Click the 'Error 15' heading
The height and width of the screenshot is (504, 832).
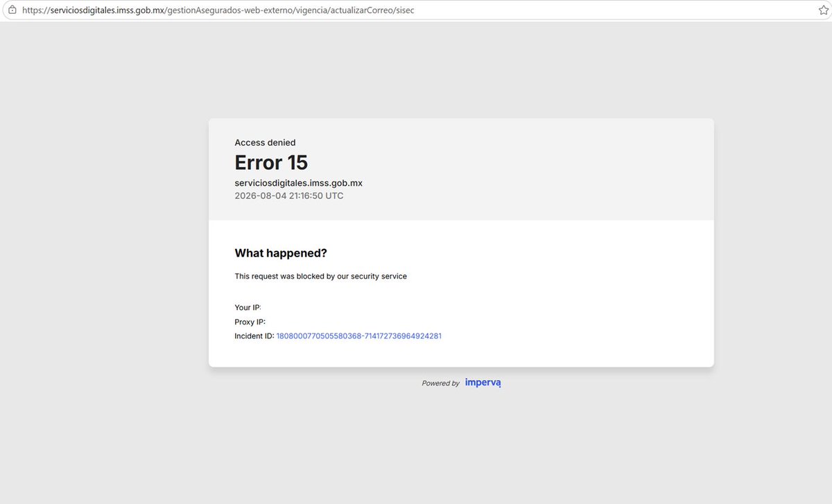tap(271, 163)
